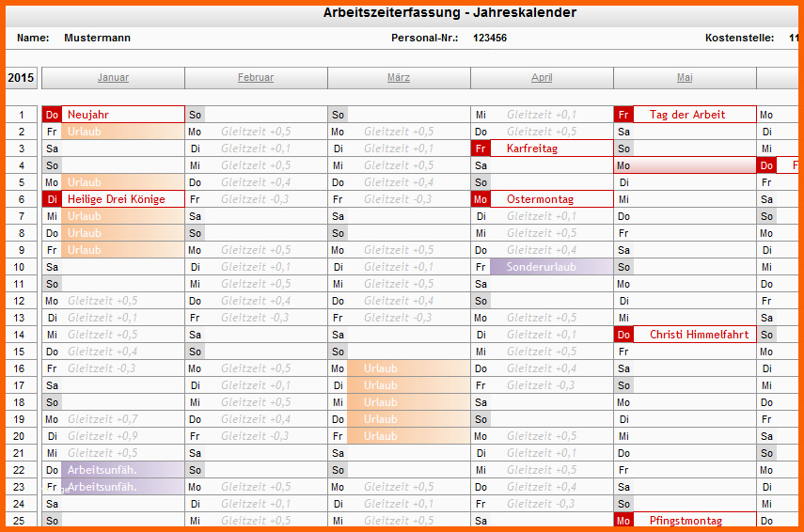This screenshot has height=532, width=804.
Task: Select Gleitzeit -0,3 on April 17
Action: pos(541,385)
